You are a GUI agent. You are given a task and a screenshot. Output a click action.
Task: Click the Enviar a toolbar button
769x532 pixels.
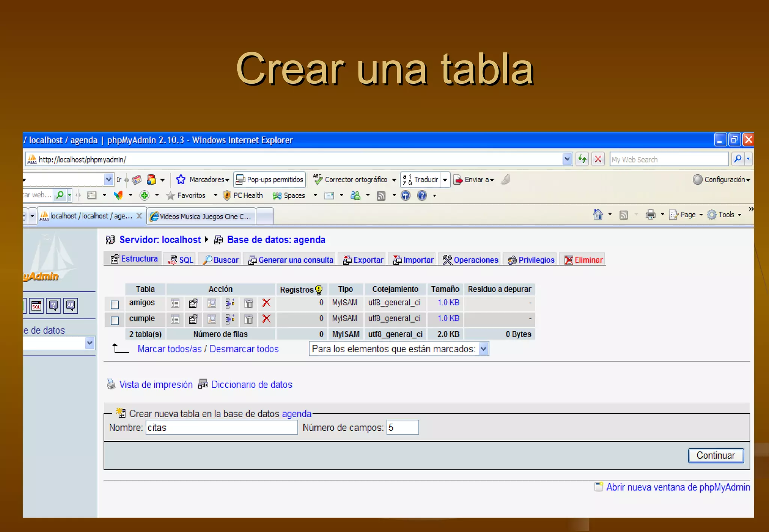coord(474,180)
